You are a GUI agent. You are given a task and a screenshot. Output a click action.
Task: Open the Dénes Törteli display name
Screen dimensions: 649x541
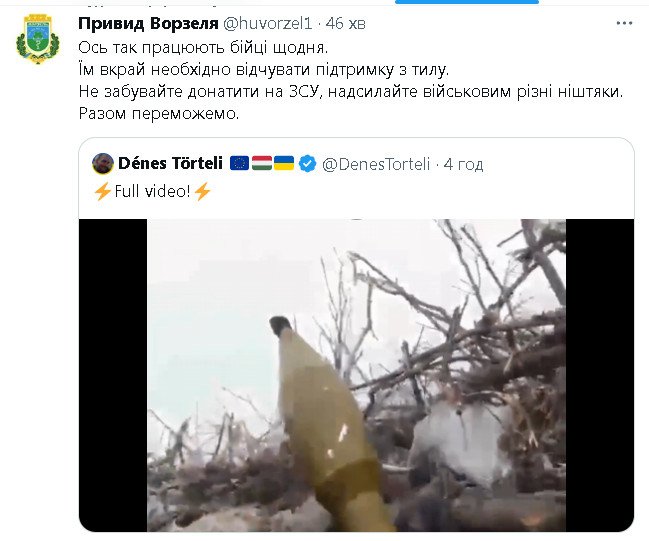[171, 163]
